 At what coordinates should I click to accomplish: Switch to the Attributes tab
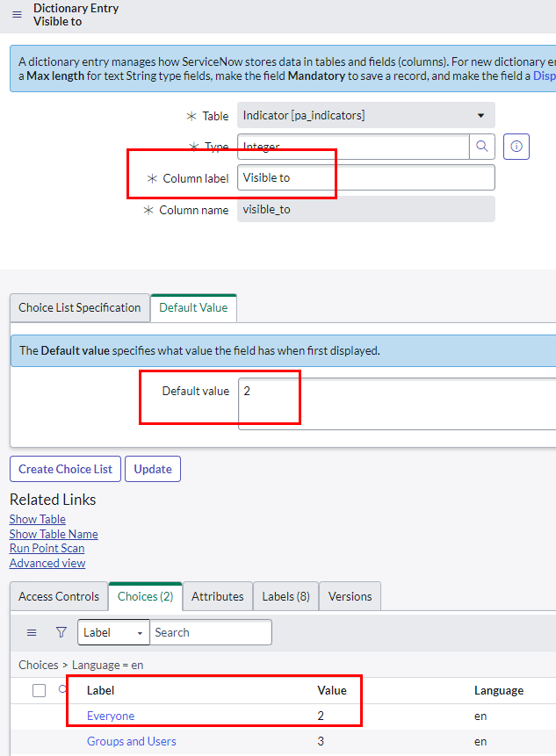217,597
